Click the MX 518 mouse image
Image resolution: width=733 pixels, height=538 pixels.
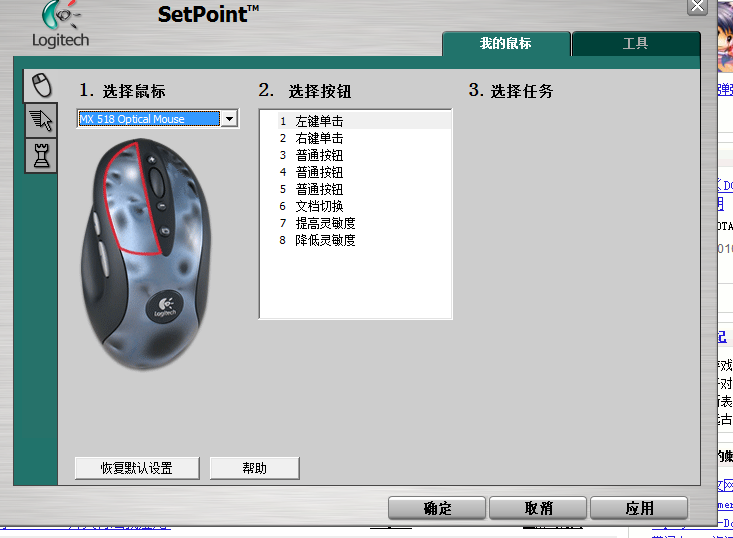(146, 254)
